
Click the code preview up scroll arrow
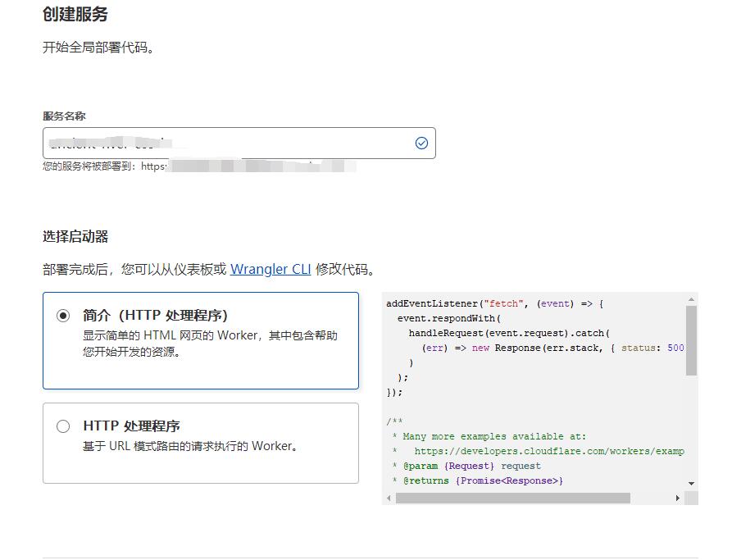(x=691, y=299)
